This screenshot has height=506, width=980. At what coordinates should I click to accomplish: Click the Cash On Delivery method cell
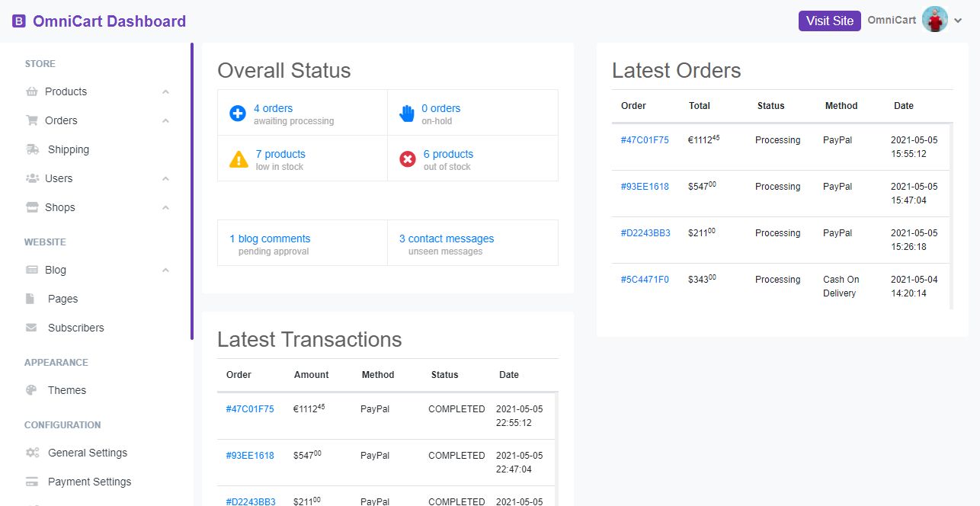point(841,287)
